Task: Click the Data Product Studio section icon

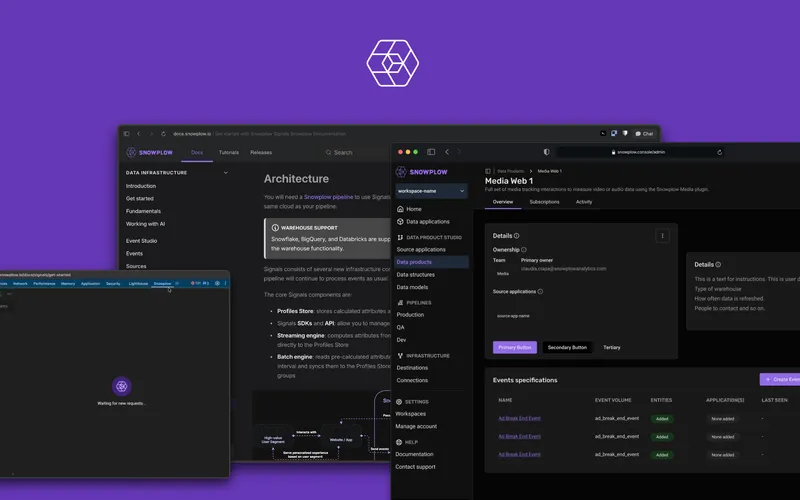Action: pyautogui.click(x=400, y=237)
